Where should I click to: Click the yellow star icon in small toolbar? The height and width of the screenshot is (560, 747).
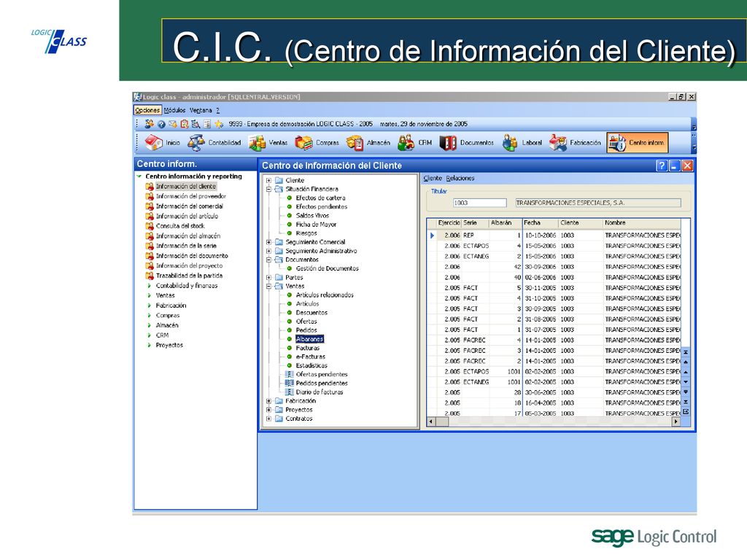click(219, 124)
